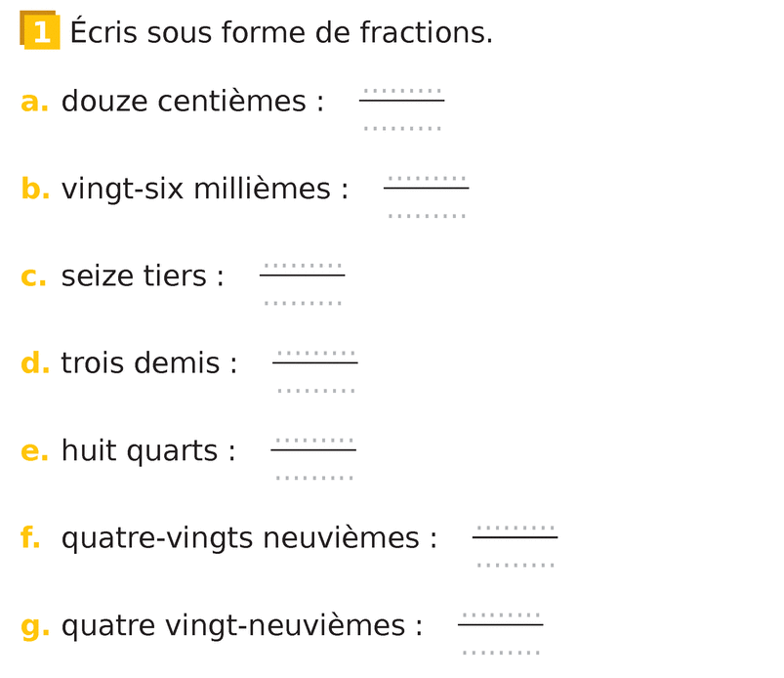Click the denominator blank for seize tiers
This screenshot has width=784, height=678.
(302, 302)
